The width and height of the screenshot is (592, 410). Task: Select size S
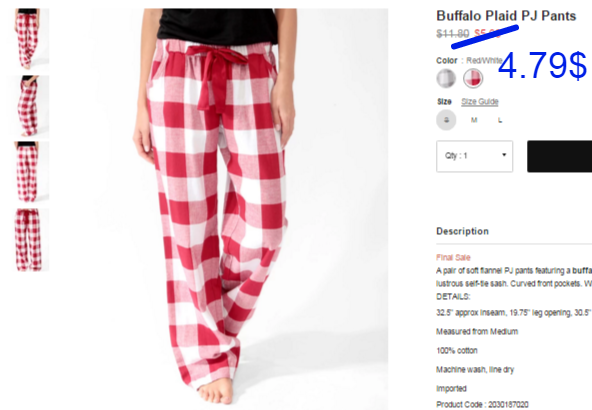446,120
